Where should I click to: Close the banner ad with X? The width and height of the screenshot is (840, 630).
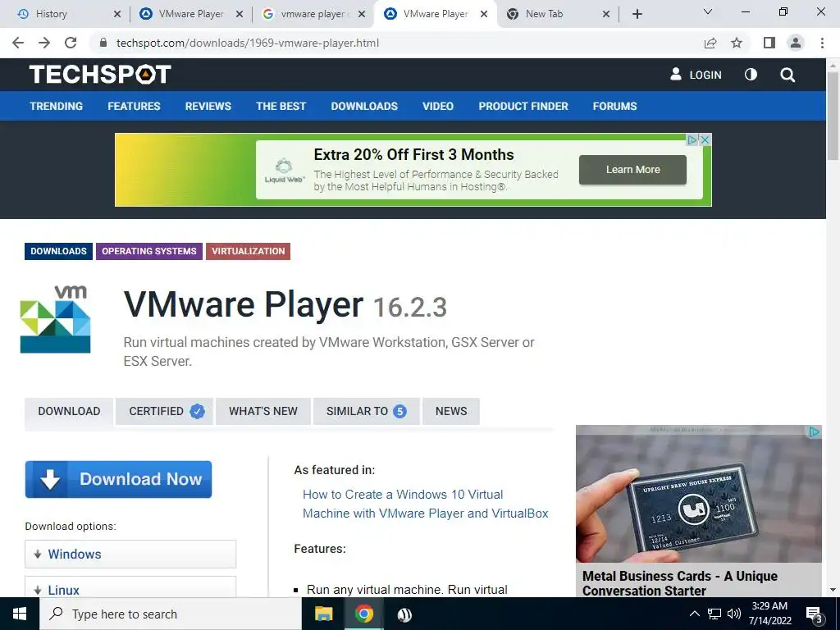[705, 139]
